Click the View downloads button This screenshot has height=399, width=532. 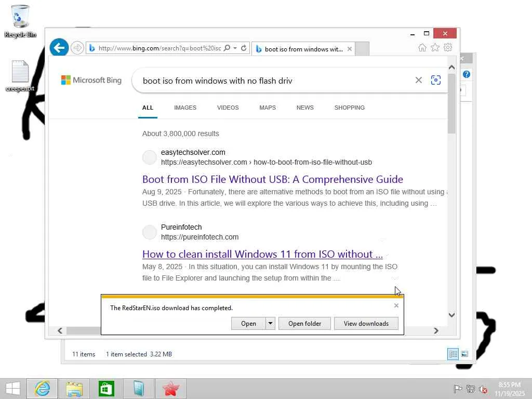tap(366, 324)
